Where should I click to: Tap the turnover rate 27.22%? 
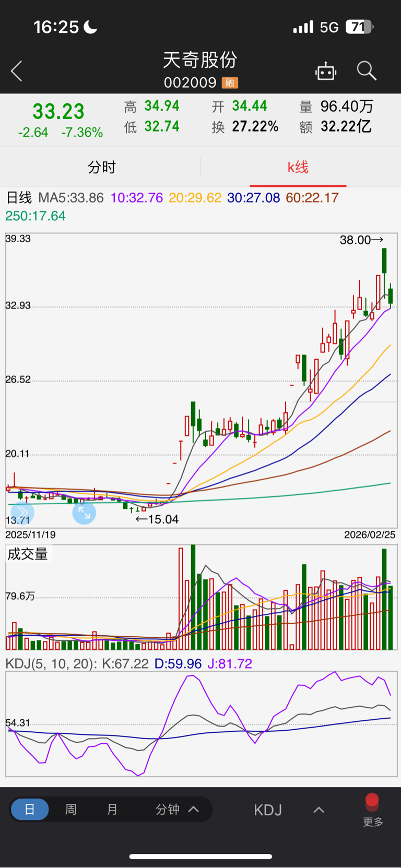tap(255, 126)
